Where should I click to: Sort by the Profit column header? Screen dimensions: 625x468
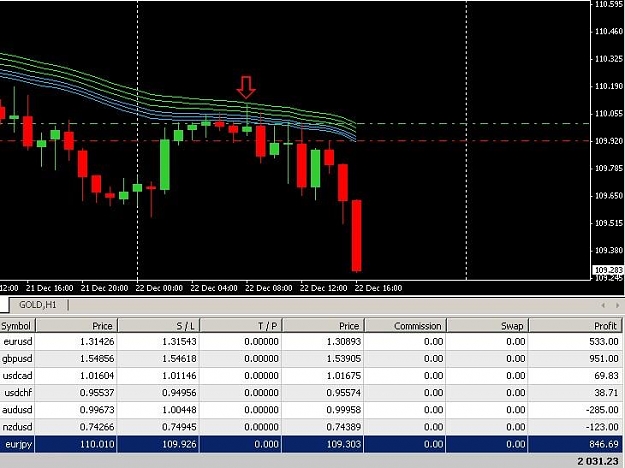(x=575, y=326)
